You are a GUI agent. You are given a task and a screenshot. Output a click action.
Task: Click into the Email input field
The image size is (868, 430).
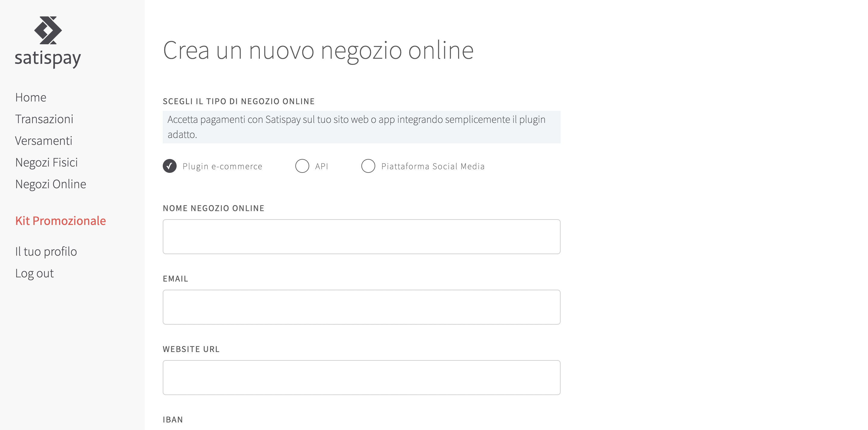pos(361,307)
